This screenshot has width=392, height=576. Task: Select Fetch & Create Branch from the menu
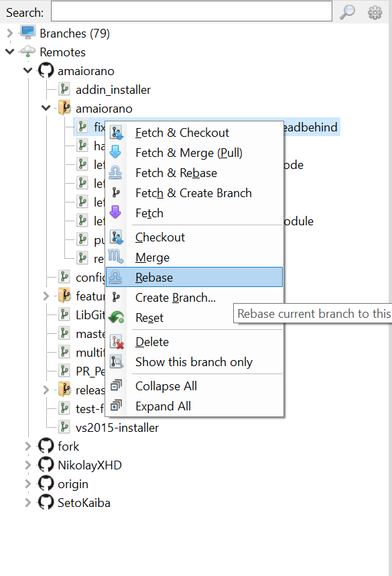(x=193, y=192)
